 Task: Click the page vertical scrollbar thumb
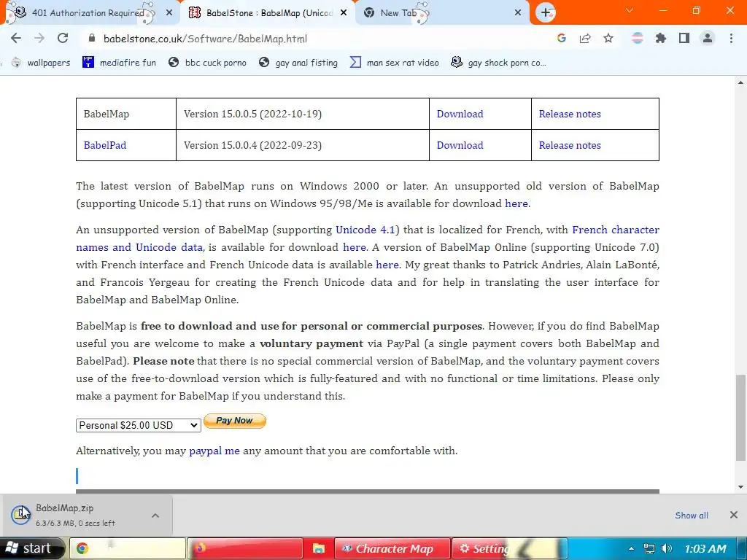(740, 418)
